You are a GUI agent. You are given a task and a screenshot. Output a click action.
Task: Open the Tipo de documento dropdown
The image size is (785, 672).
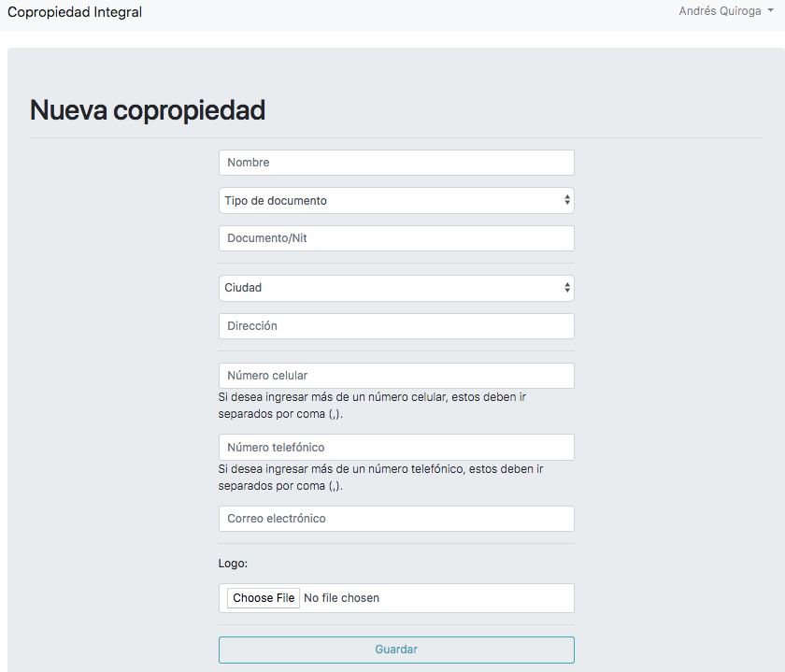tap(396, 201)
